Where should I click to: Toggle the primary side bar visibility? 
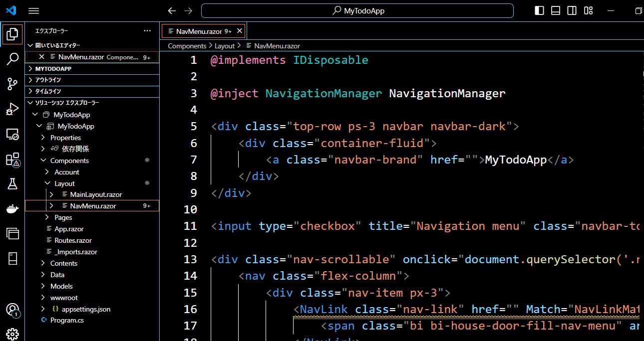(539, 10)
